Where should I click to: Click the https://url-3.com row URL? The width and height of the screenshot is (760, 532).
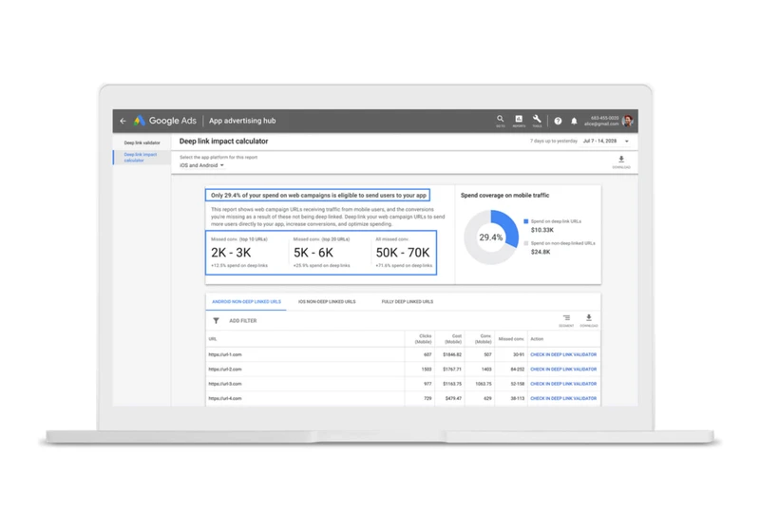click(x=225, y=384)
